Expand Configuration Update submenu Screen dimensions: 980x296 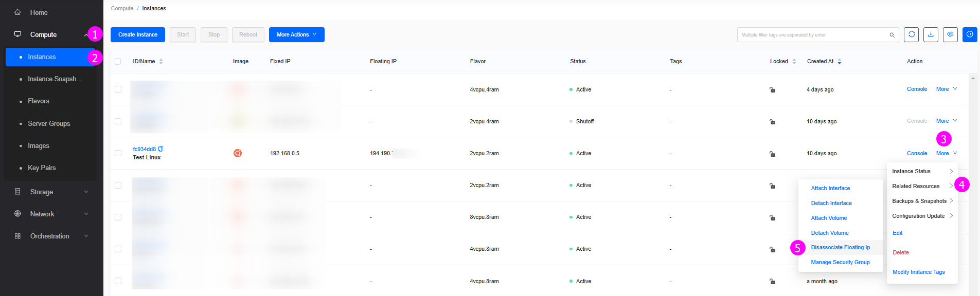point(922,216)
